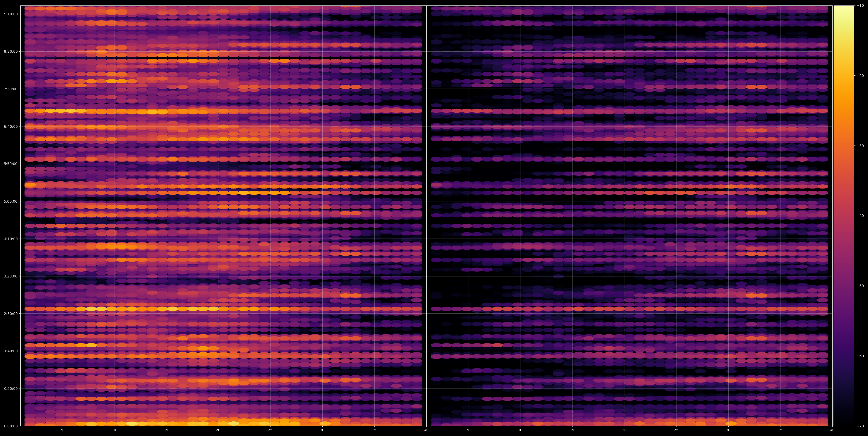Screen dimensions: 868x436
Task: Select the 0:50:00 y-axis tick label
Action: pyautogui.click(x=11, y=389)
